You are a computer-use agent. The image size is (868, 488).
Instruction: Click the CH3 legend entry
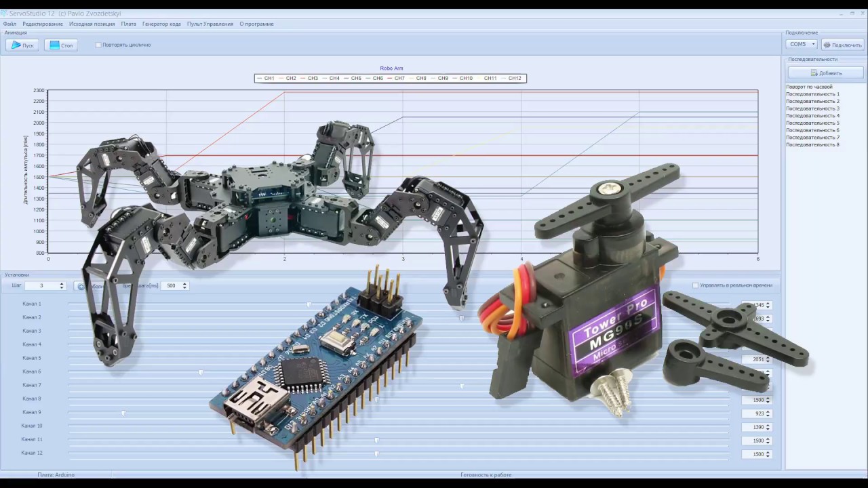click(x=309, y=79)
